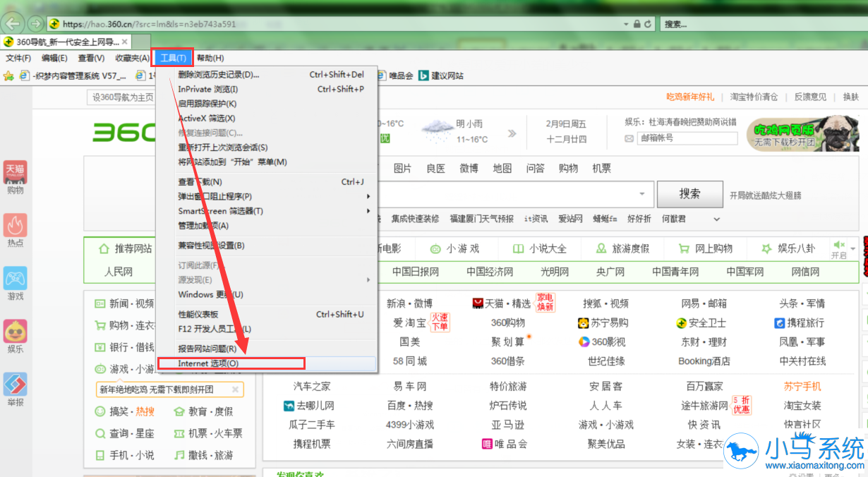Close the 新年绝地吃鸡 promo tooltip
The height and width of the screenshot is (477, 868).
236,389
